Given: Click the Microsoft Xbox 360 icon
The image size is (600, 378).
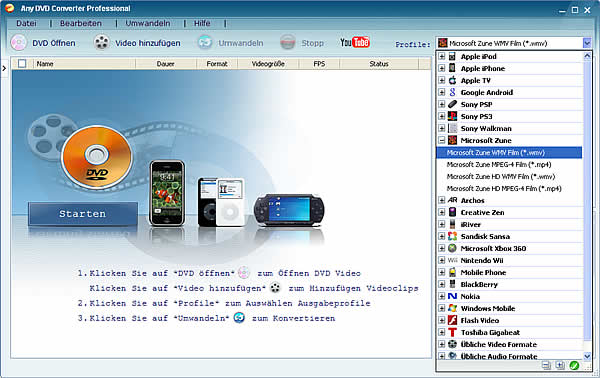Looking at the screenshot, I should (x=452, y=248).
